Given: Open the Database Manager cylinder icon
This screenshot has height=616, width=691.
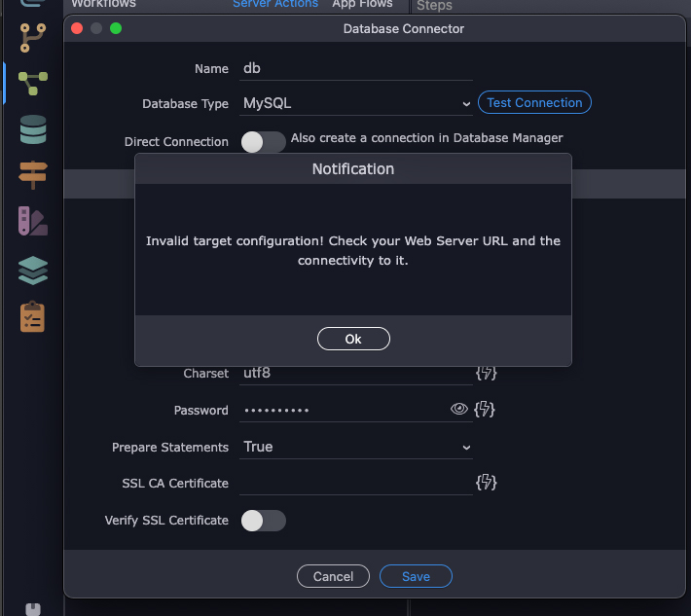Looking at the screenshot, I should [x=33, y=129].
